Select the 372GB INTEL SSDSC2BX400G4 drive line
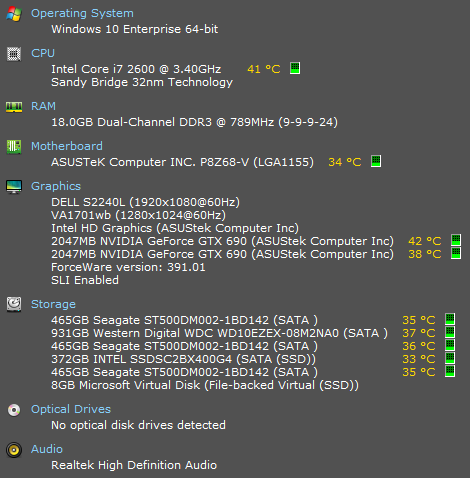Image resolution: width=470 pixels, height=478 pixels. coord(183,359)
